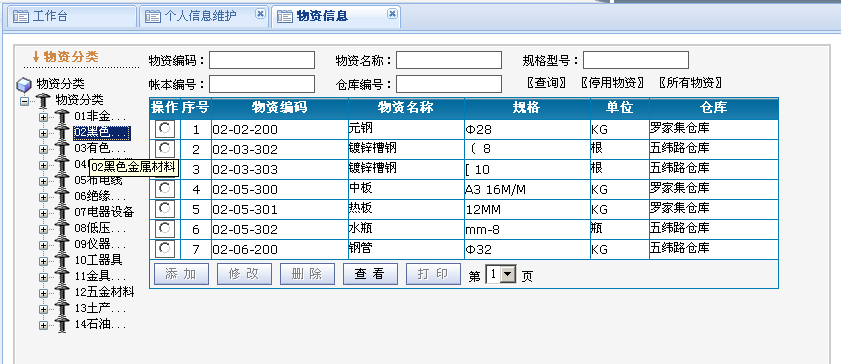Click the 打印 button

tap(433, 274)
